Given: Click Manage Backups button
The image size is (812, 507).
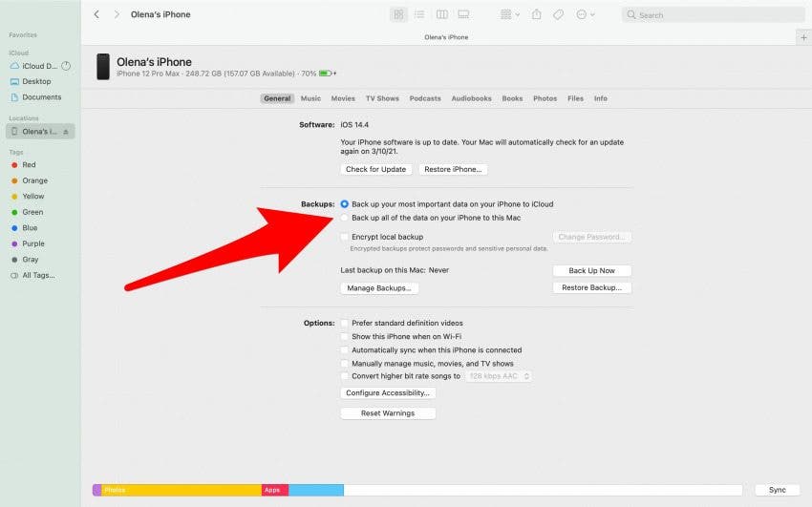Looking at the screenshot, I should [379, 288].
